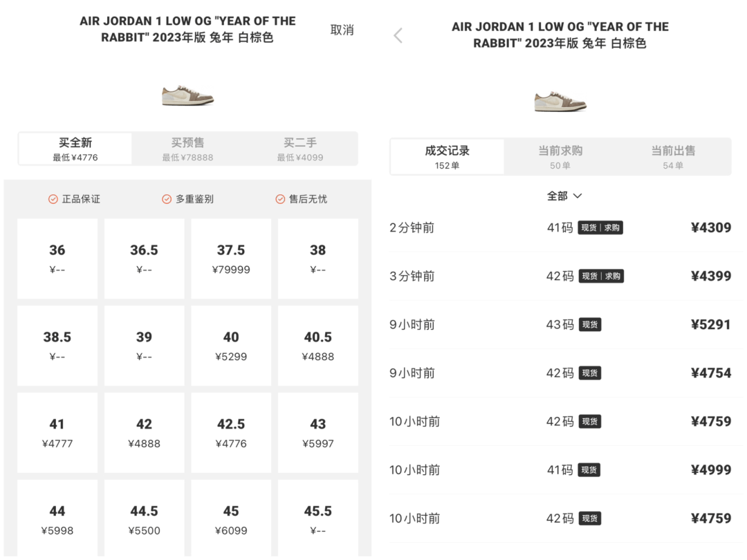This screenshot has height=560, width=747.
Task: Click the 取消 cancel button
Action: (x=342, y=30)
